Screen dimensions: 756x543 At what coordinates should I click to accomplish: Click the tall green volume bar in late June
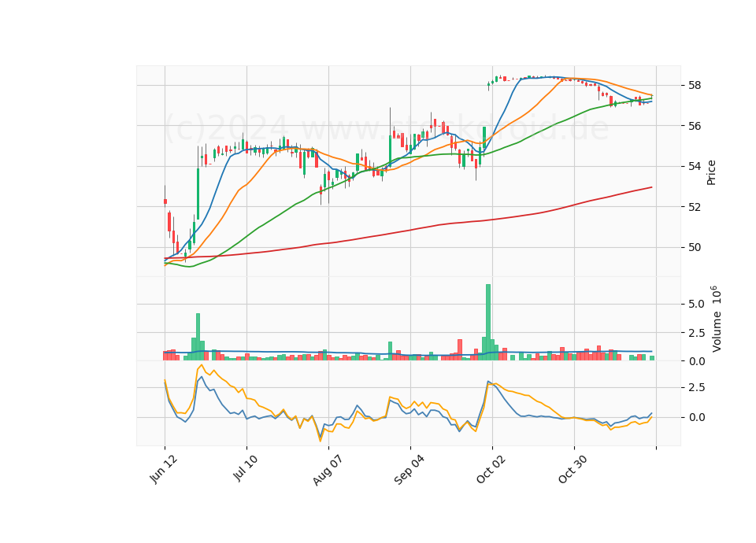[198, 337]
